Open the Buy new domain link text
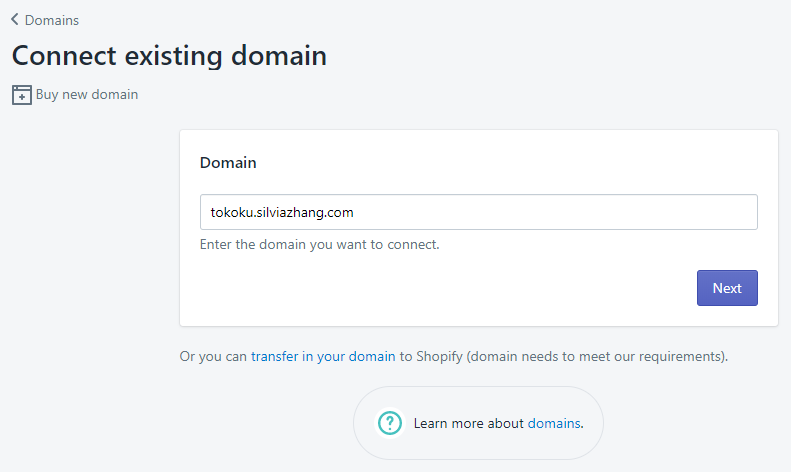Screen dimensions: 791x472 tap(87, 94)
